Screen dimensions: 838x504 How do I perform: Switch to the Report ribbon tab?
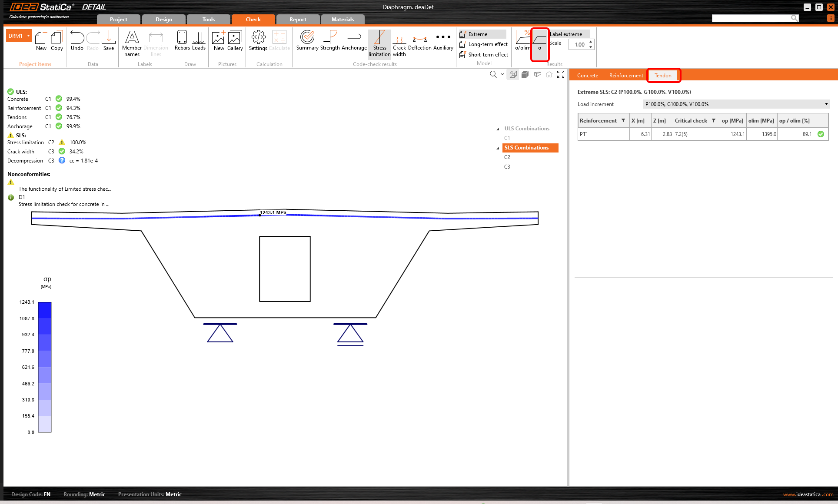coord(298,20)
